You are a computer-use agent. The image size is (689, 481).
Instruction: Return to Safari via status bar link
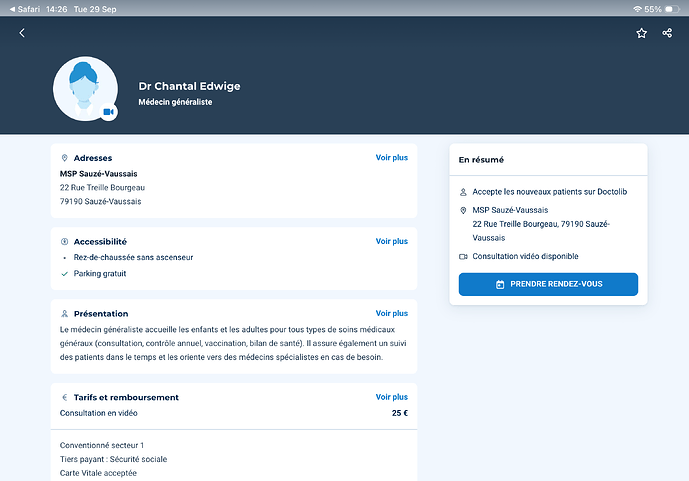click(25, 9)
